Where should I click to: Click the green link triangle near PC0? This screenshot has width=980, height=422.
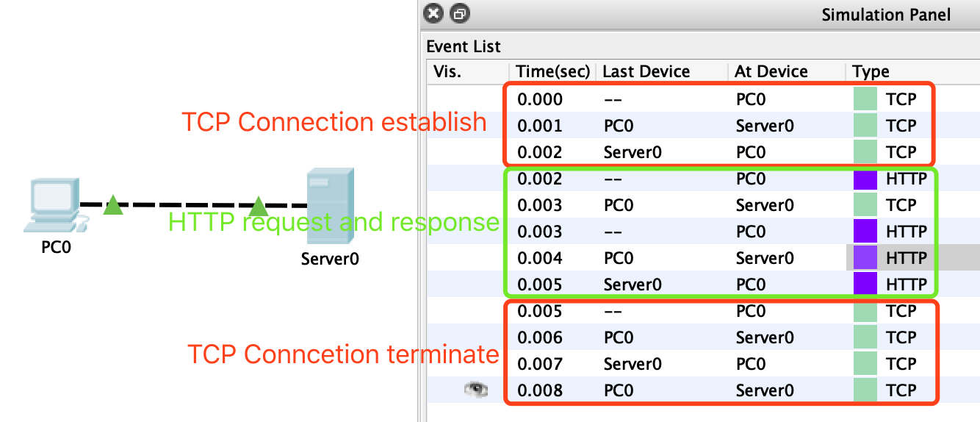click(112, 205)
